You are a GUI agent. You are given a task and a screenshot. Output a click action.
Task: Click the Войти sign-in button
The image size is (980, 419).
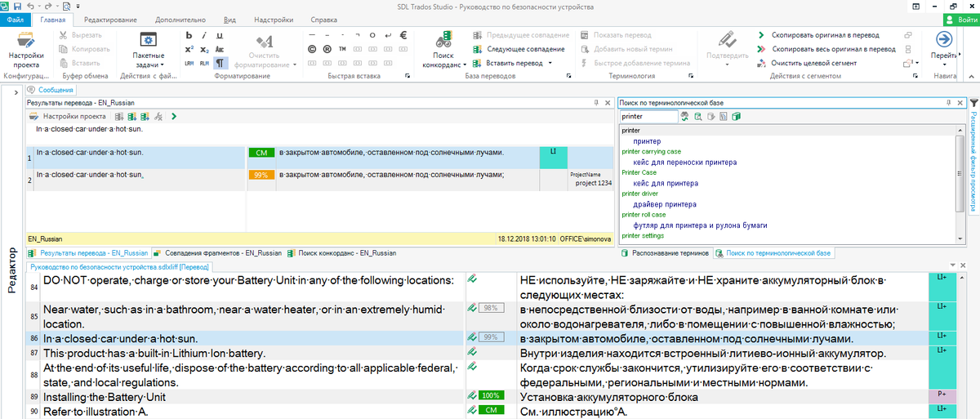point(960,20)
